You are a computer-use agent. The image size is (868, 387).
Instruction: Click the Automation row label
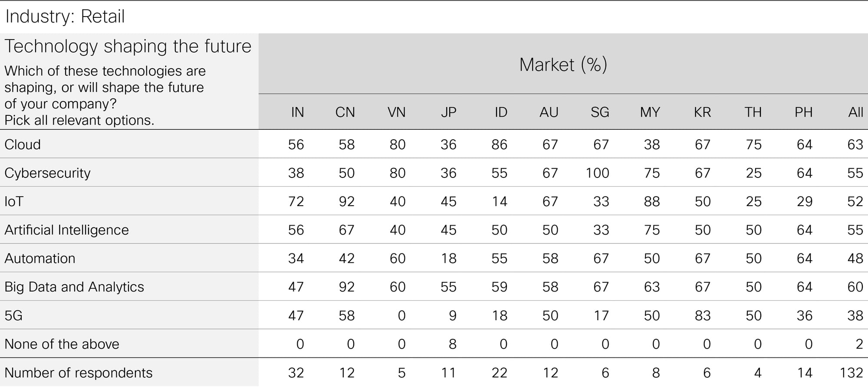coord(39,259)
